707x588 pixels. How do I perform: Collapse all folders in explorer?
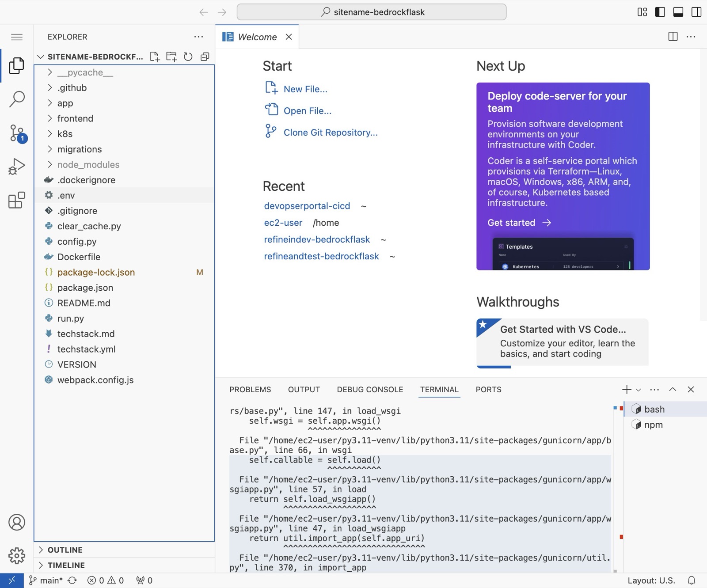pyautogui.click(x=205, y=57)
